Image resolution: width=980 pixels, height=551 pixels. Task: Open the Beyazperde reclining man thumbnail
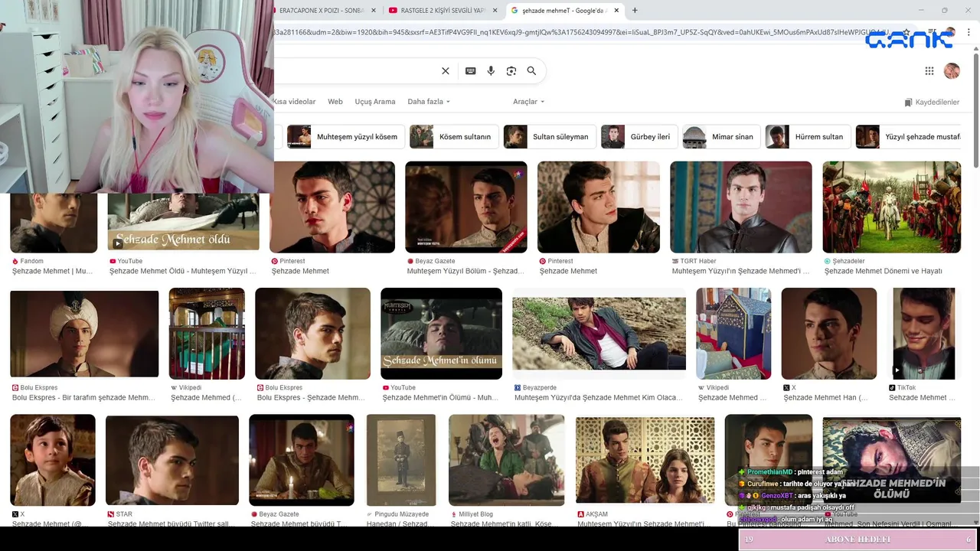[599, 334]
